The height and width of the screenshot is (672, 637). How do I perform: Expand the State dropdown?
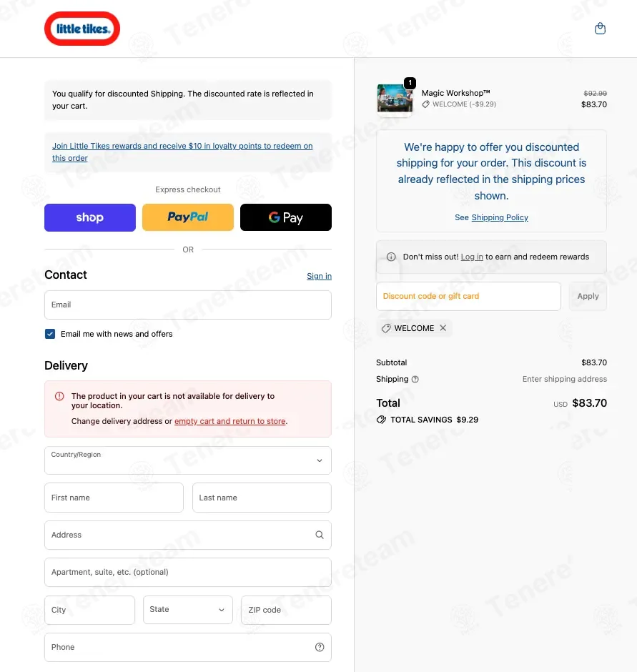[x=188, y=609]
